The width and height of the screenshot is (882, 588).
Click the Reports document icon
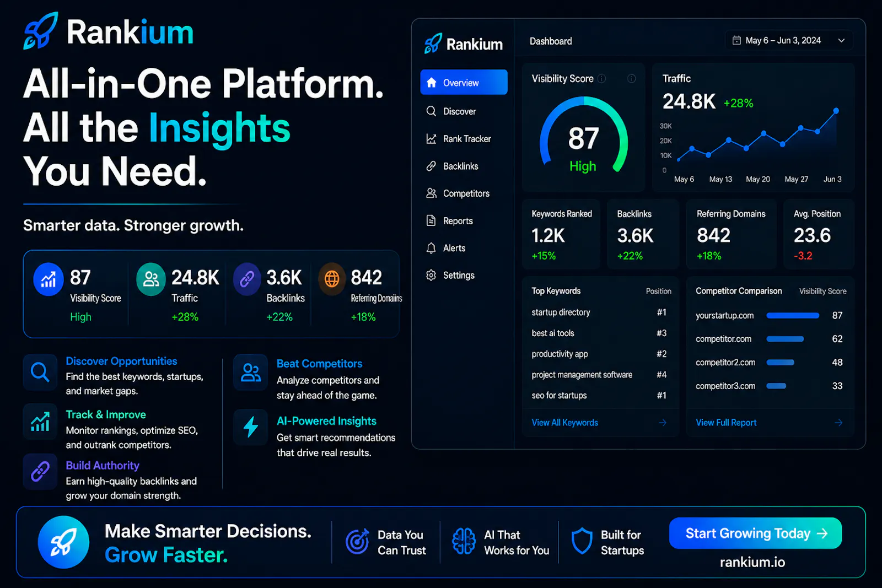click(431, 221)
